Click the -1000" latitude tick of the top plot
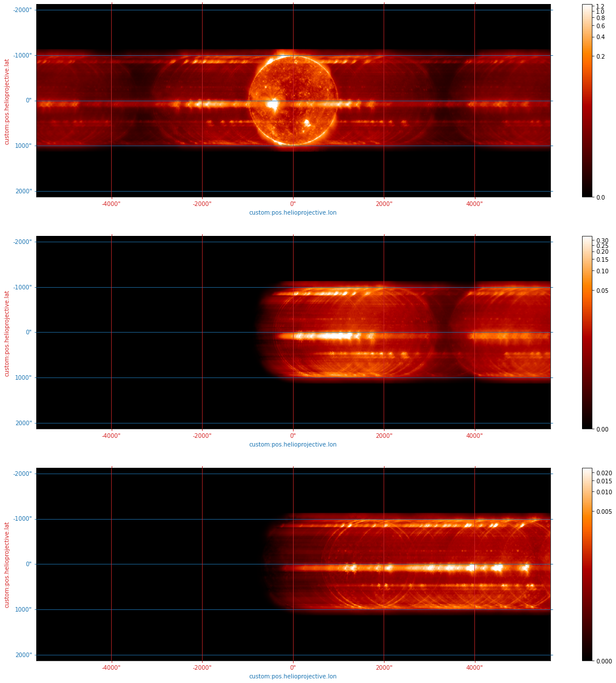616x683 pixels. (22, 55)
